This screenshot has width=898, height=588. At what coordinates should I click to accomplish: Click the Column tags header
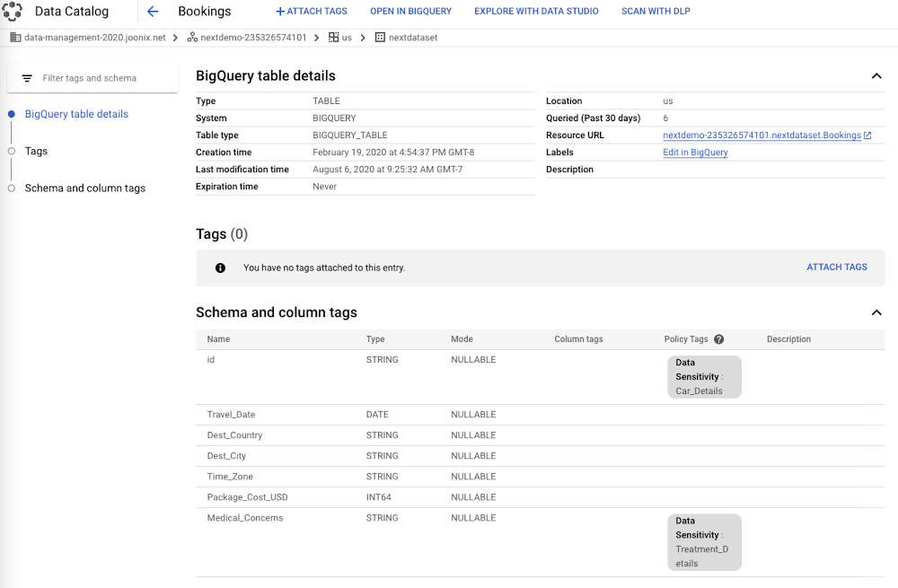click(578, 339)
